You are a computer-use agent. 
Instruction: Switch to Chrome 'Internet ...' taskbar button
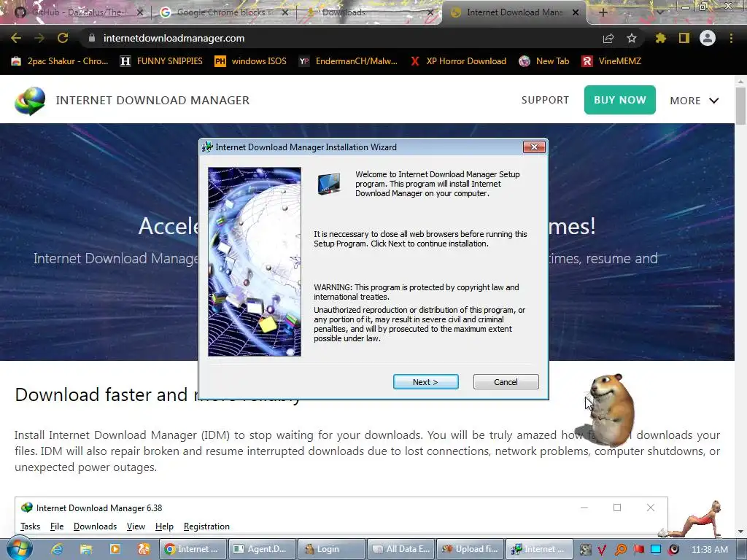pyautogui.click(x=192, y=549)
